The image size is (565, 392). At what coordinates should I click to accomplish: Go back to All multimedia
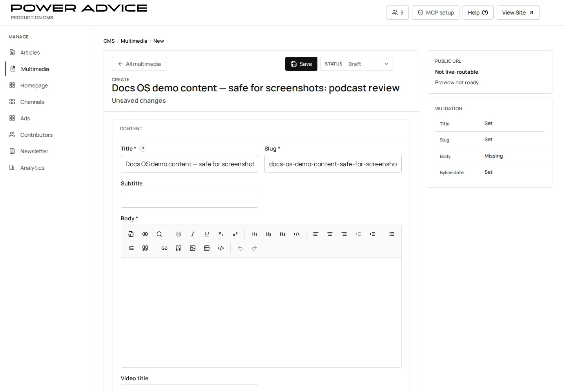139,64
